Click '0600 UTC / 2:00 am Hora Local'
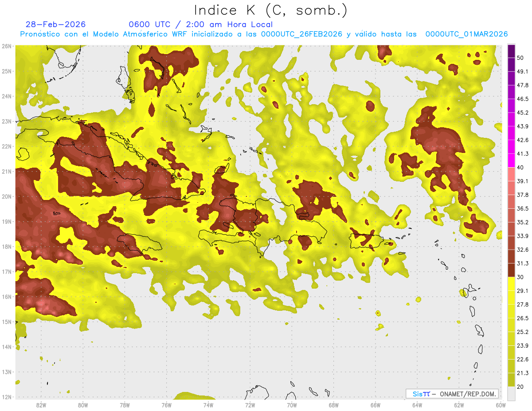Screen dimensions: 532x411 (200, 25)
